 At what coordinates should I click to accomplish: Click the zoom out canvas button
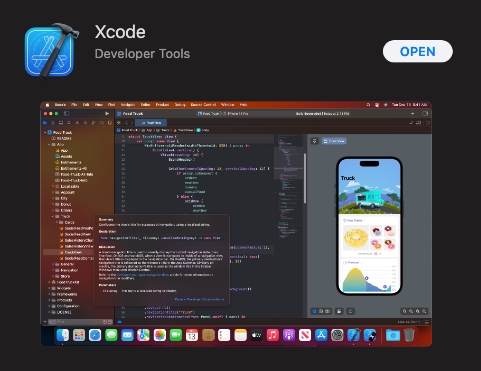click(x=404, y=311)
